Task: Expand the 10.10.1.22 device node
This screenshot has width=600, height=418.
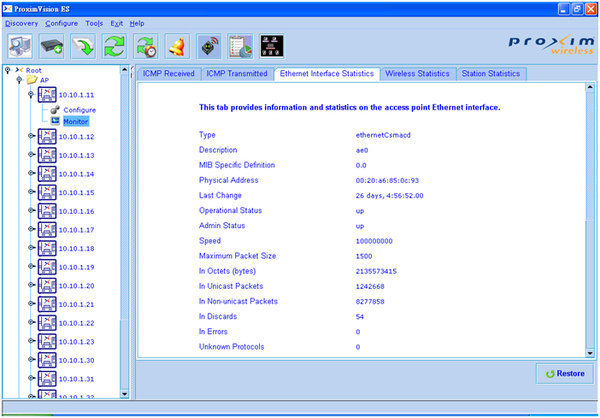Action: [x=31, y=322]
